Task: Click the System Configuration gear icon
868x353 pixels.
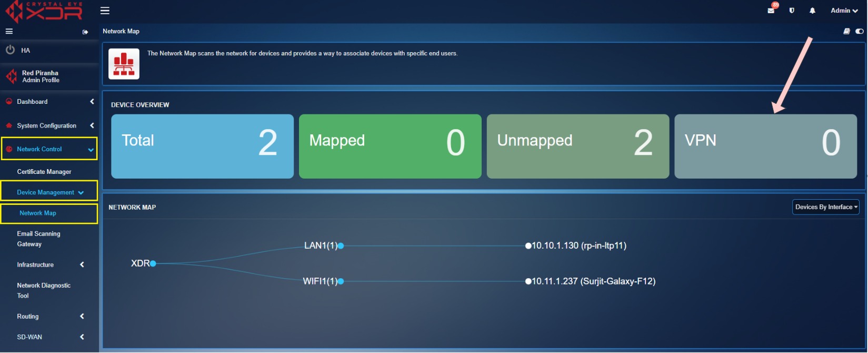Action: click(9, 125)
